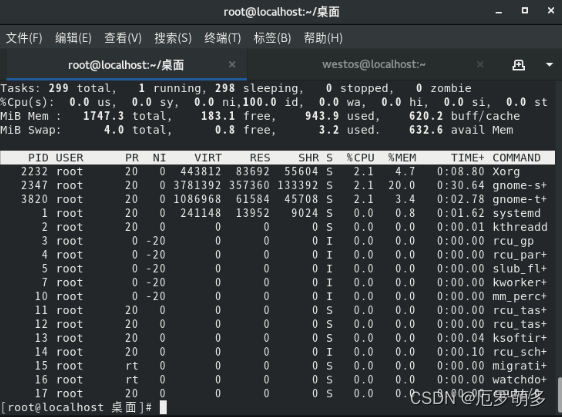The width and height of the screenshot is (562, 417).
Task: Click the window title root@localhost:~/桌面
Action: [281, 12]
